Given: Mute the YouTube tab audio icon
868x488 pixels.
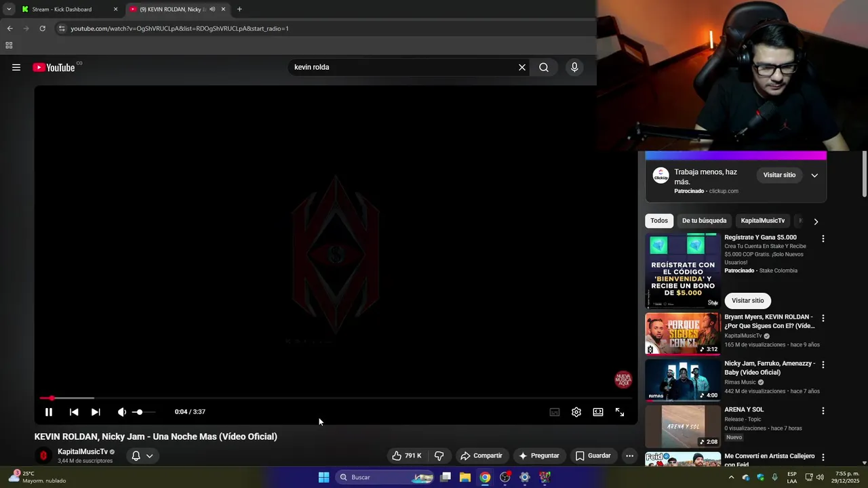Looking at the screenshot, I should tap(212, 9).
